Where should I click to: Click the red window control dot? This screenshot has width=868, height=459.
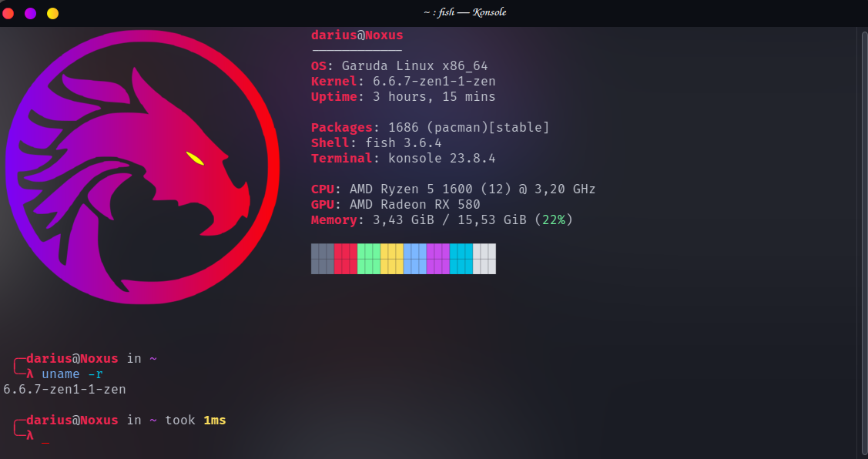click(8, 13)
